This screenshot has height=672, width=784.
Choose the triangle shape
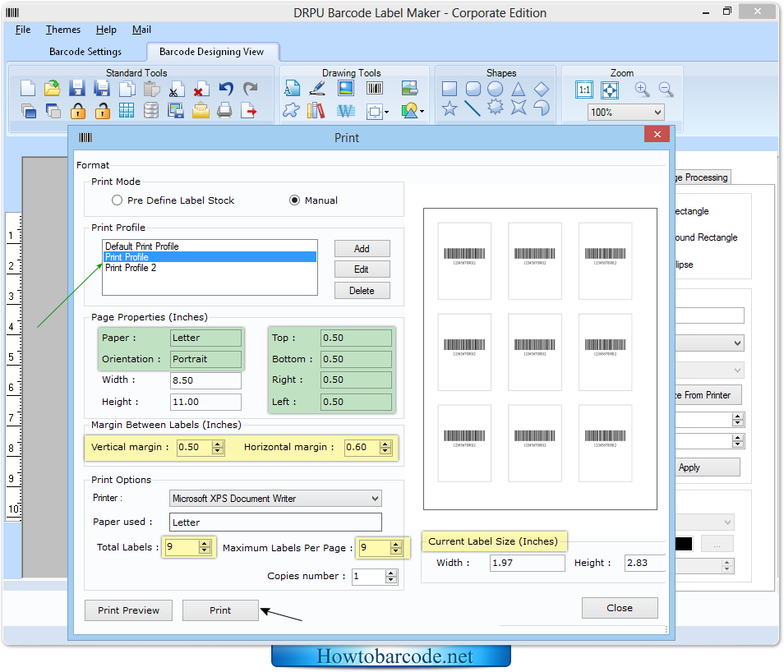(519, 89)
